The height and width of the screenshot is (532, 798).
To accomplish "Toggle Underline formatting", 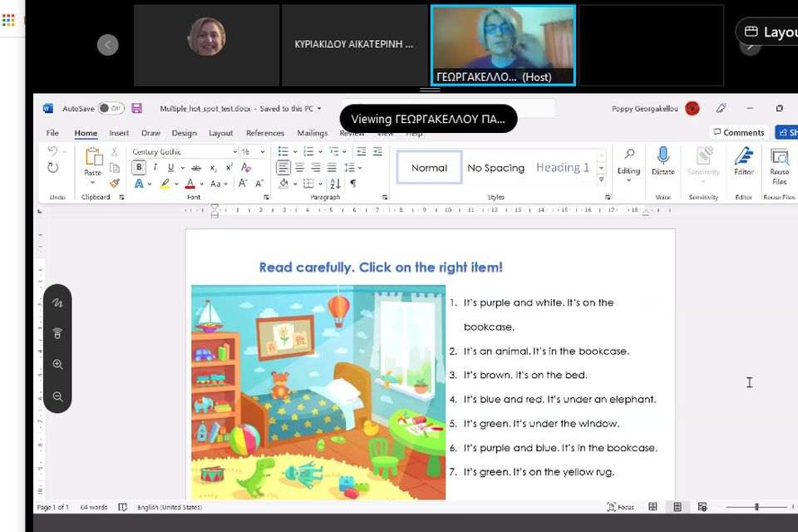I will [170, 167].
